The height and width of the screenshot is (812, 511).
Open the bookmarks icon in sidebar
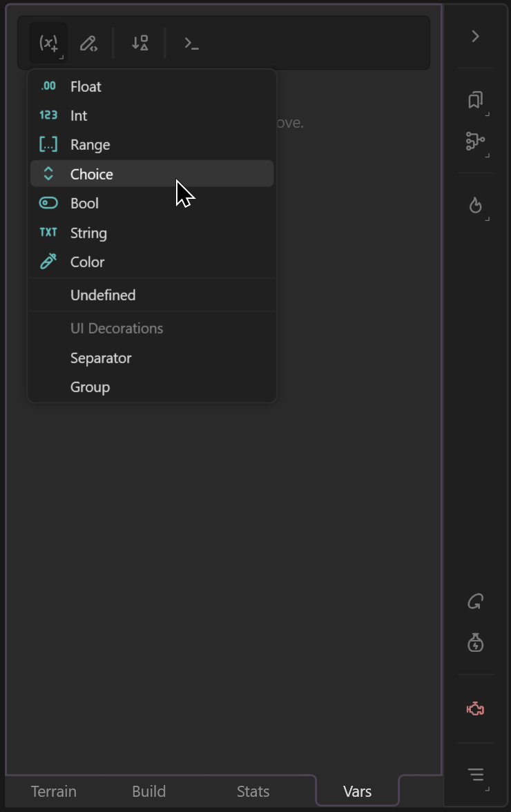pos(475,100)
